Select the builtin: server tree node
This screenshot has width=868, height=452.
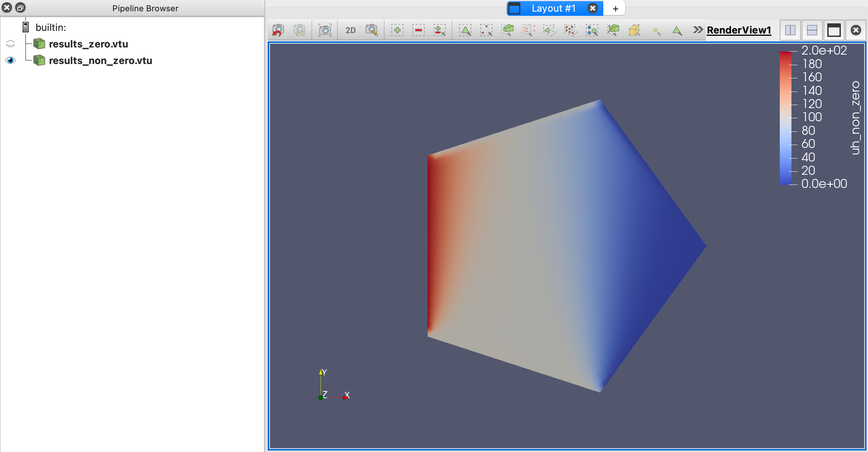point(51,27)
